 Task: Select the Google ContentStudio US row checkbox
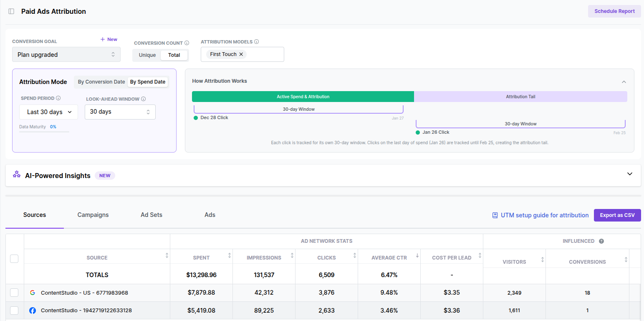14,293
